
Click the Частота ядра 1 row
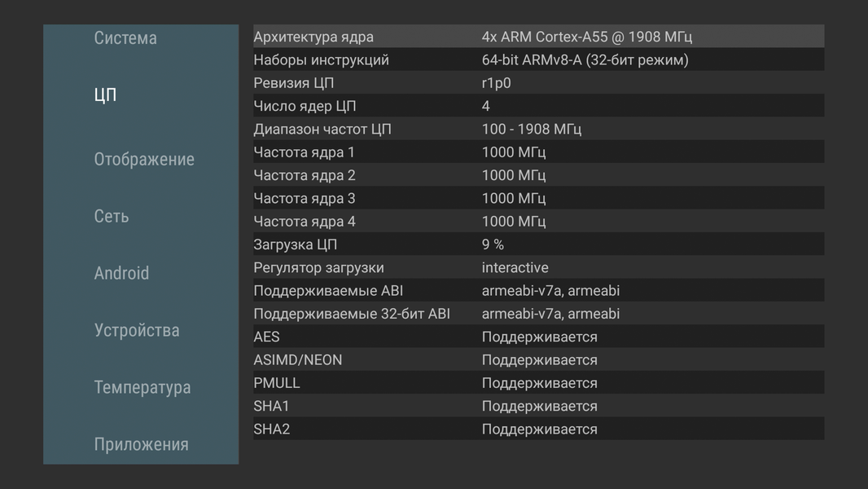click(538, 152)
